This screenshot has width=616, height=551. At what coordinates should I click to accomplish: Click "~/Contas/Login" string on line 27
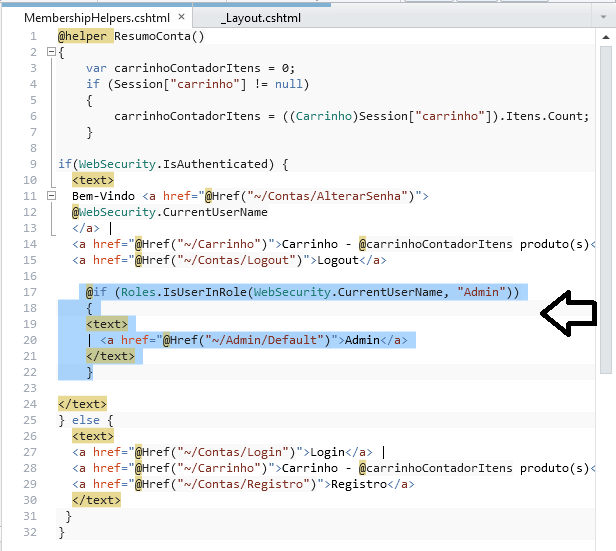(233, 452)
